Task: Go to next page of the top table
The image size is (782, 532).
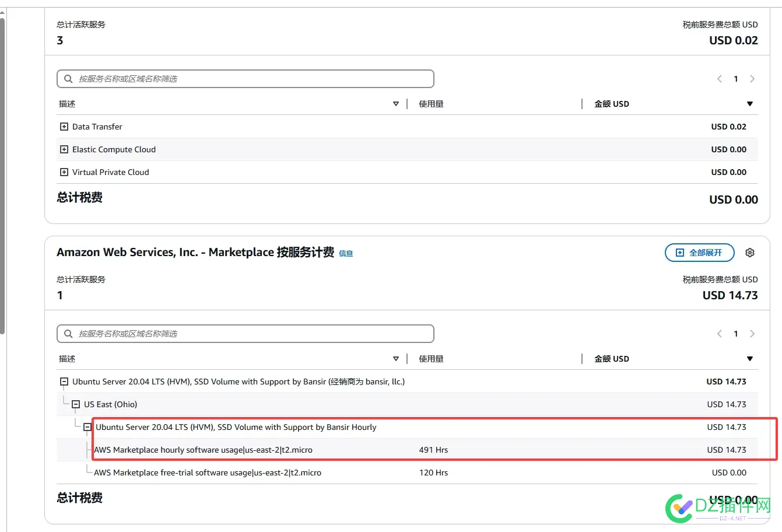Action: coord(752,79)
